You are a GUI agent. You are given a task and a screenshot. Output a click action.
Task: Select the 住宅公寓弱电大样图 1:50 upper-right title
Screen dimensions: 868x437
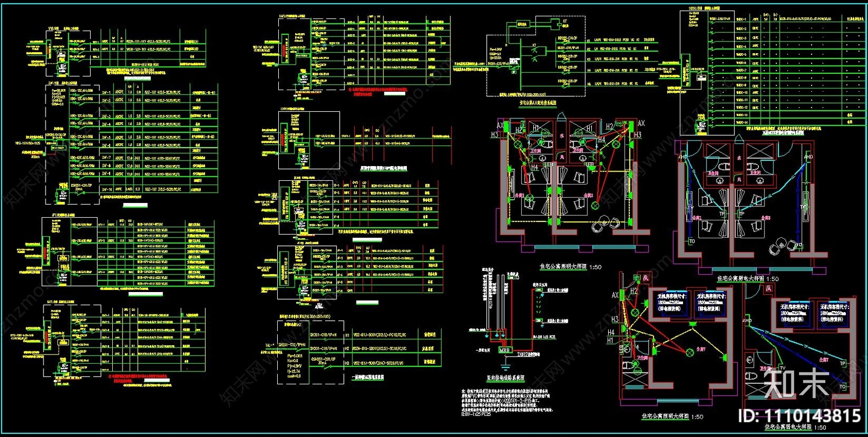[748, 278]
